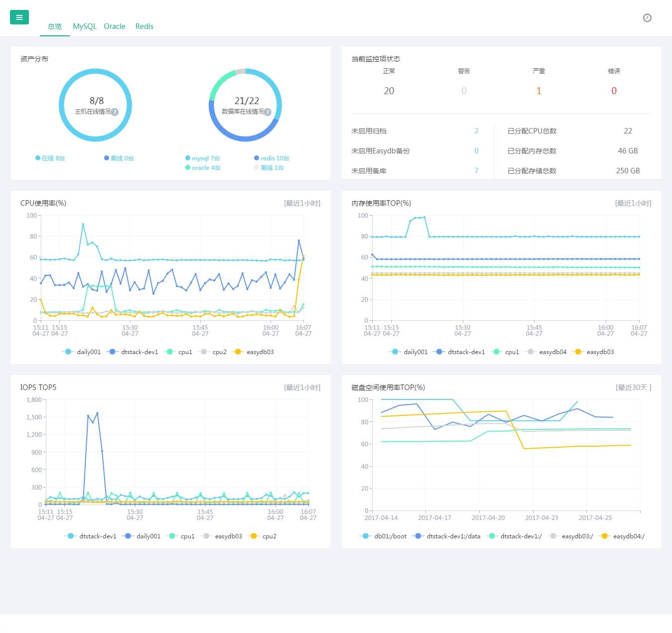Click 已分配存储总数 value 250 GB
The image size is (672, 633).
coord(628,171)
